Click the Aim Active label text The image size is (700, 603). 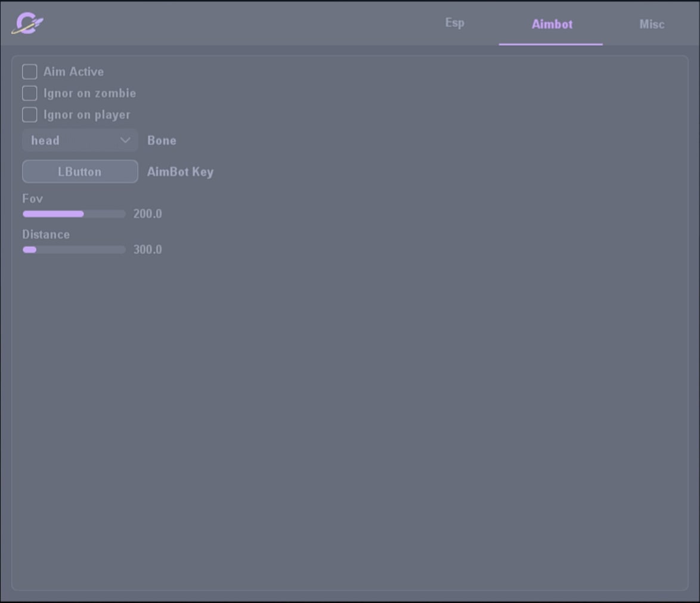[73, 72]
